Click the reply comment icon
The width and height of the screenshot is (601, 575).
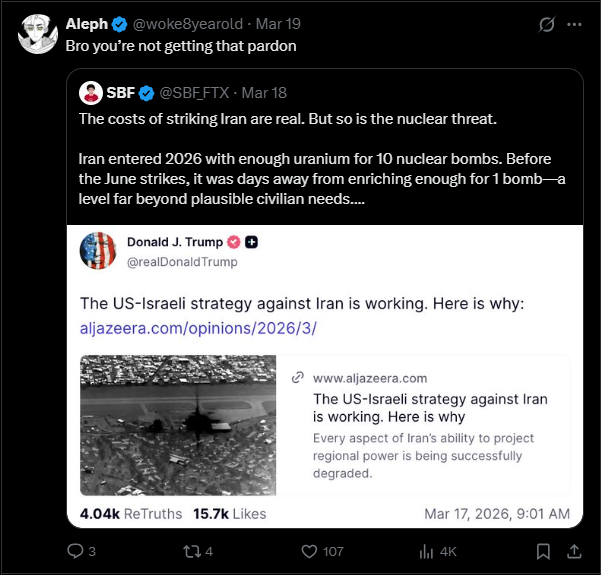coord(75,551)
